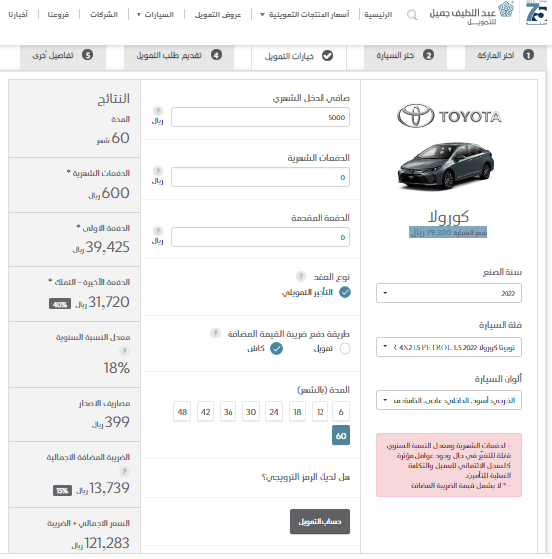Image resolution: width=552 pixels, height=559 pixels.
Task: Select the 36 months duration button
Action: tap(228, 412)
